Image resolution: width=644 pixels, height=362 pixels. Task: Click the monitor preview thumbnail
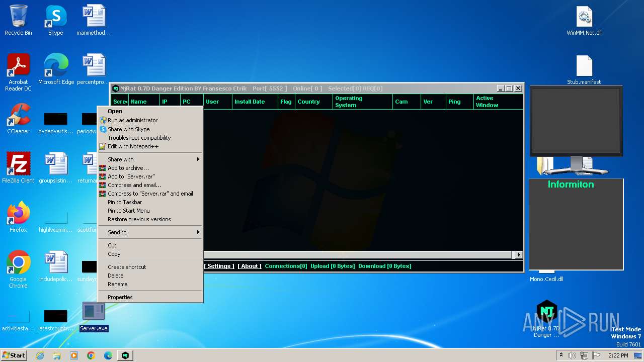pos(576,120)
